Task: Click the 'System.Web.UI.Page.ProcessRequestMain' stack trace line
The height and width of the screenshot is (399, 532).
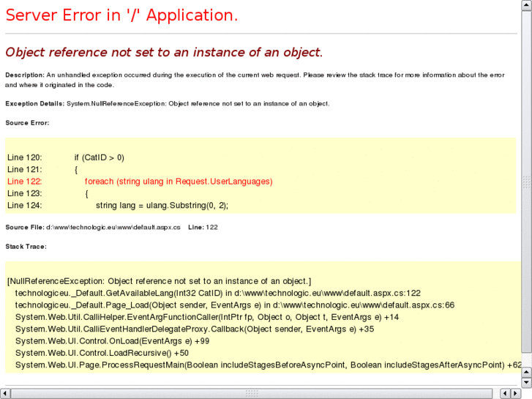Action: coord(268,365)
